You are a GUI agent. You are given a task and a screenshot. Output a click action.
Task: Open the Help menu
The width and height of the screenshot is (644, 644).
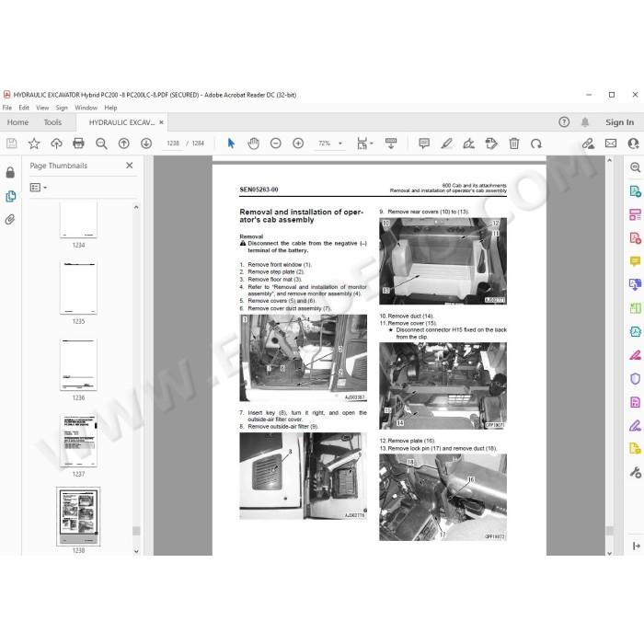(110, 108)
